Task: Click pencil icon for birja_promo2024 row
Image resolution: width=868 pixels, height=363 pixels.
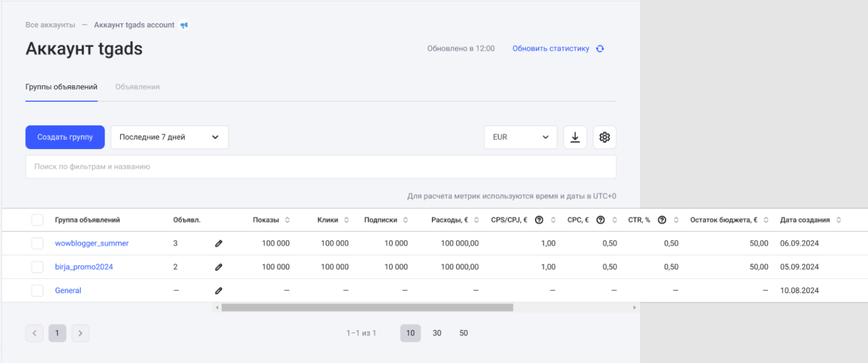Action: click(x=218, y=267)
